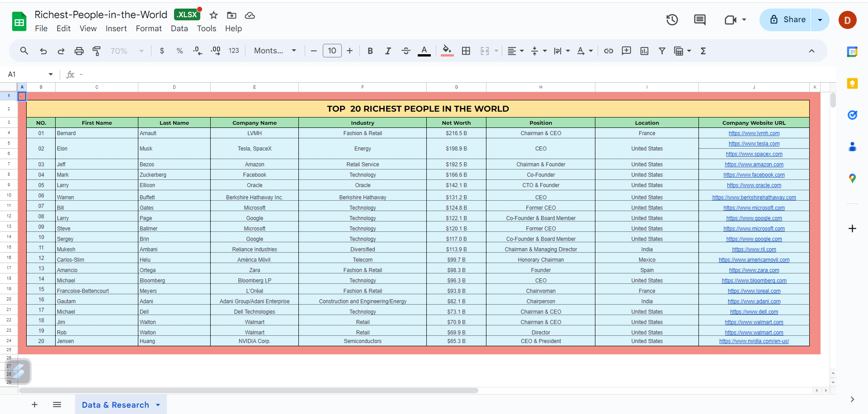Open the fill color picker
868x414 pixels.
[x=447, y=51]
